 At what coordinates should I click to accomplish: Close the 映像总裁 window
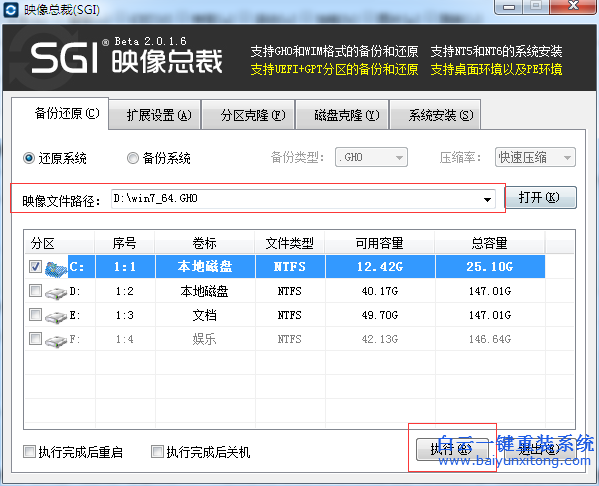pos(573,6)
